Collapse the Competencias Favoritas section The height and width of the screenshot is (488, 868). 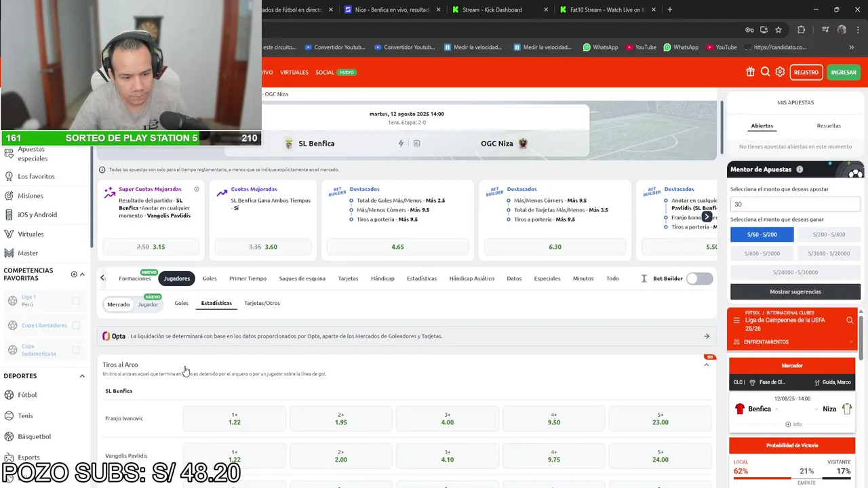pyautogui.click(x=82, y=274)
